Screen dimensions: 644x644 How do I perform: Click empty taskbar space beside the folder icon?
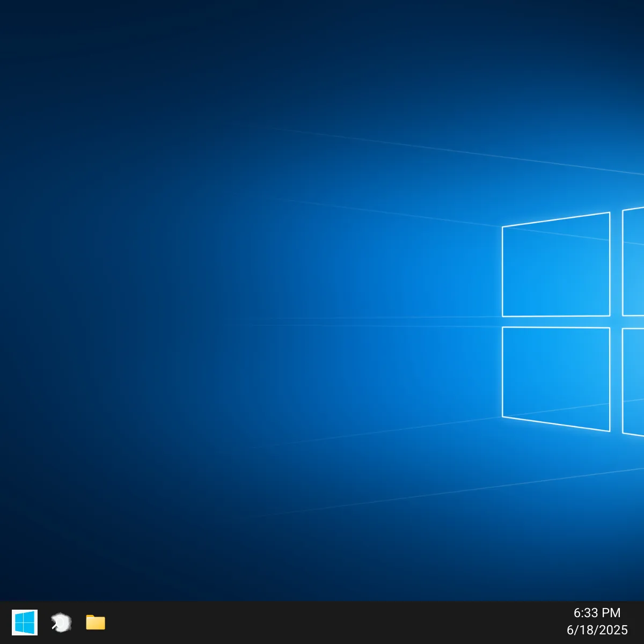point(161,623)
